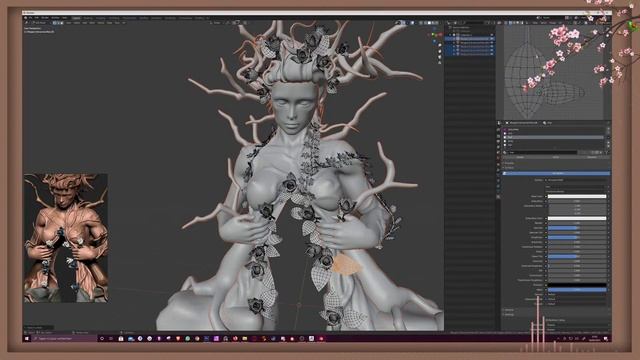Click the Assign material button
The height and width of the screenshot is (360, 640).
[x=520, y=157]
